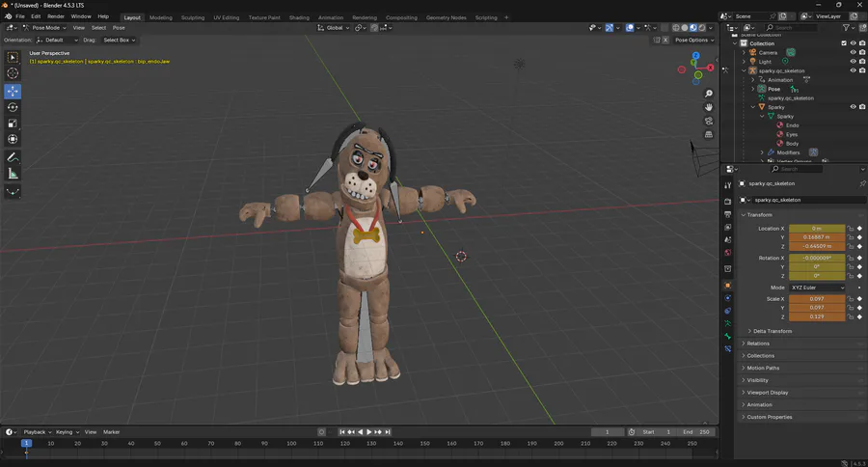The width and height of the screenshot is (868, 467).
Task: Switch to the Sculpting workspace tab
Action: tap(193, 17)
